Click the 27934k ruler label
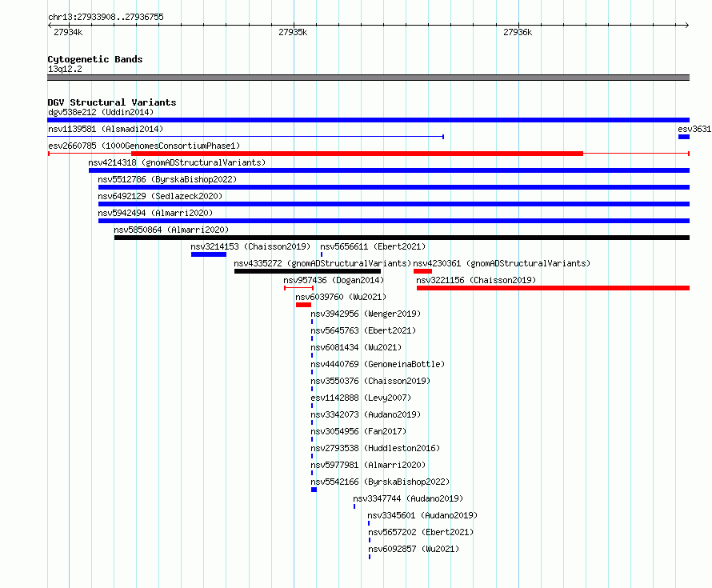This screenshot has width=712, height=588. click(x=68, y=32)
